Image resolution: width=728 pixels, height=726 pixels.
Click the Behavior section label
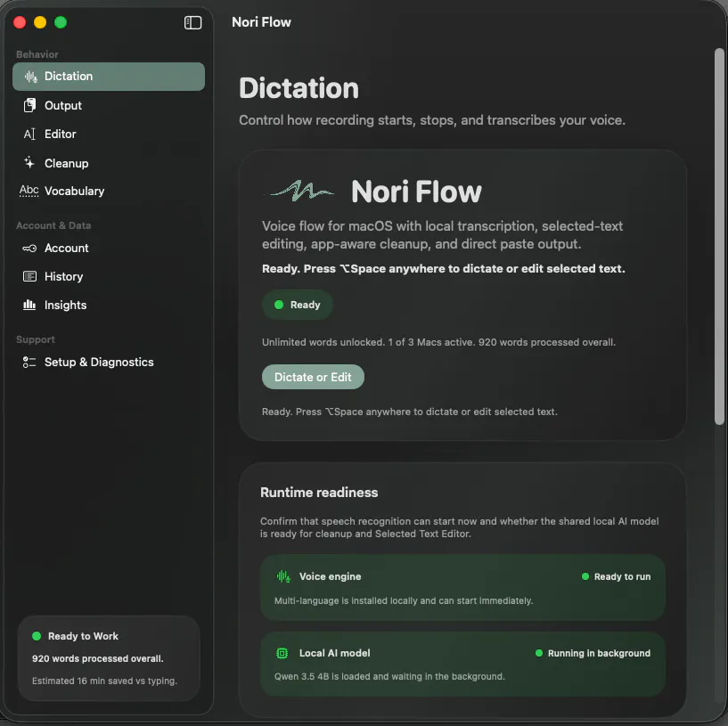[x=37, y=54]
